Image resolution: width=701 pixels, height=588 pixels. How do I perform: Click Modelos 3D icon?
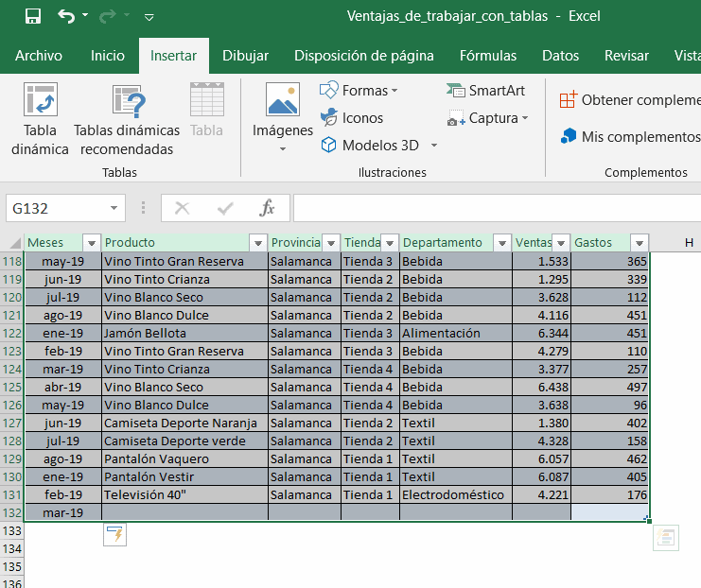(328, 146)
